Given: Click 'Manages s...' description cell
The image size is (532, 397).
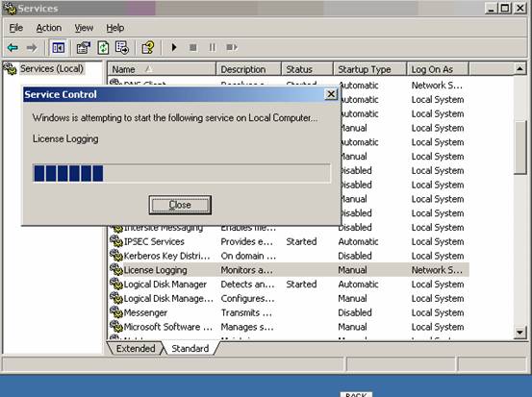Looking at the screenshot, I should point(247,327).
